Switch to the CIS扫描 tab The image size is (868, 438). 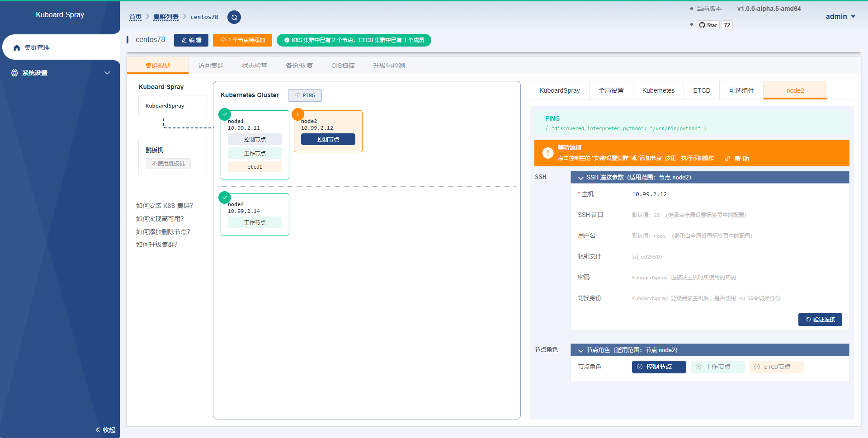343,66
